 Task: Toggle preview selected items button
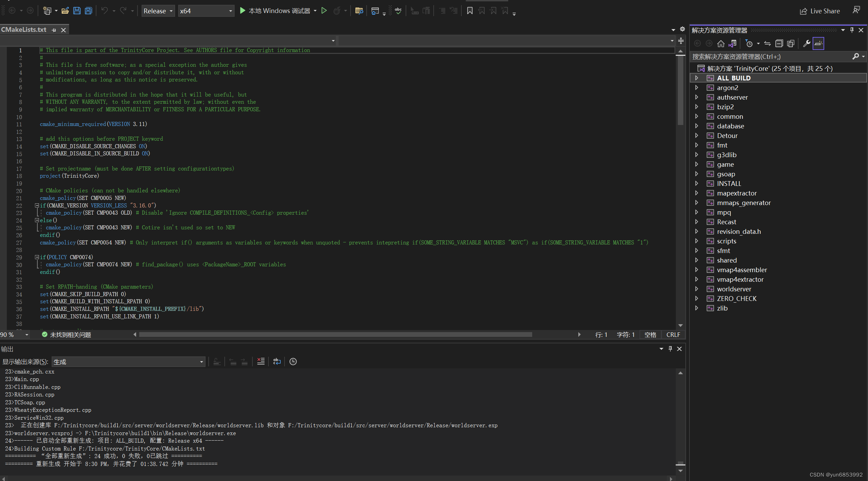[818, 43]
